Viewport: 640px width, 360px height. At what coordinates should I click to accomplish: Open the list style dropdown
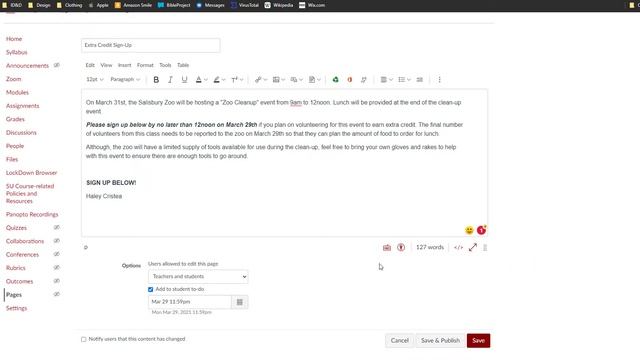tap(404, 80)
